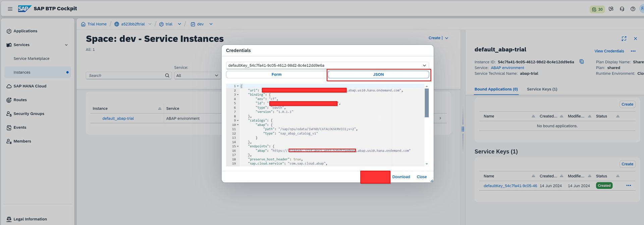Open Service Marketplace in the sidebar
This screenshot has height=225, width=644.
point(32,58)
